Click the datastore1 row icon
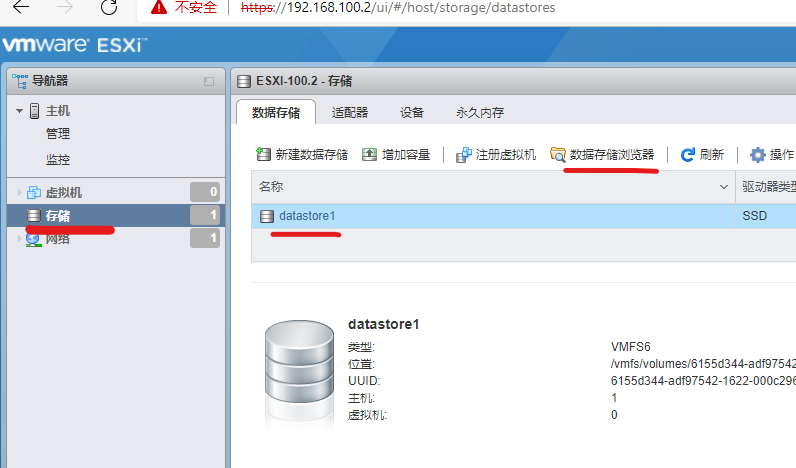 [x=267, y=216]
